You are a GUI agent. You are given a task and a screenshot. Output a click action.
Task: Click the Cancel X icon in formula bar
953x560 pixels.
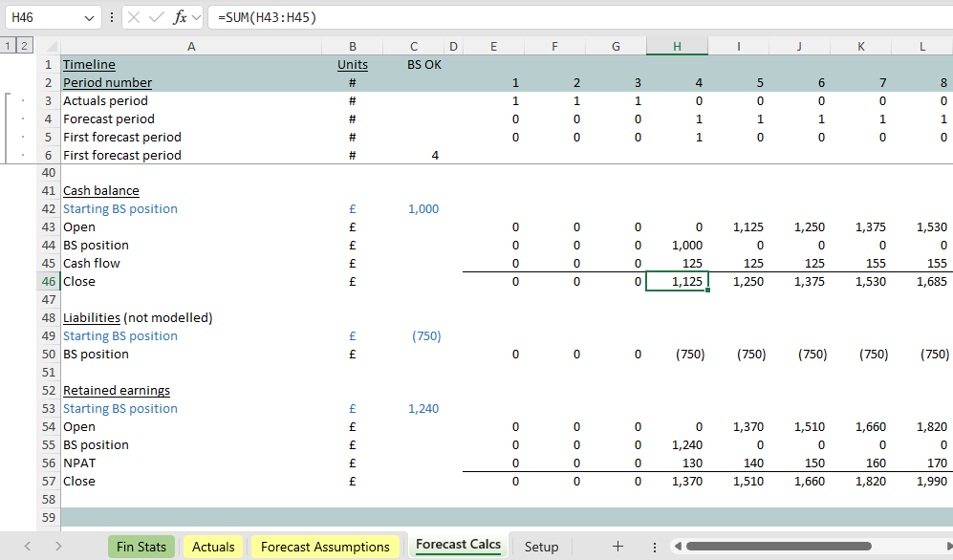(x=134, y=17)
